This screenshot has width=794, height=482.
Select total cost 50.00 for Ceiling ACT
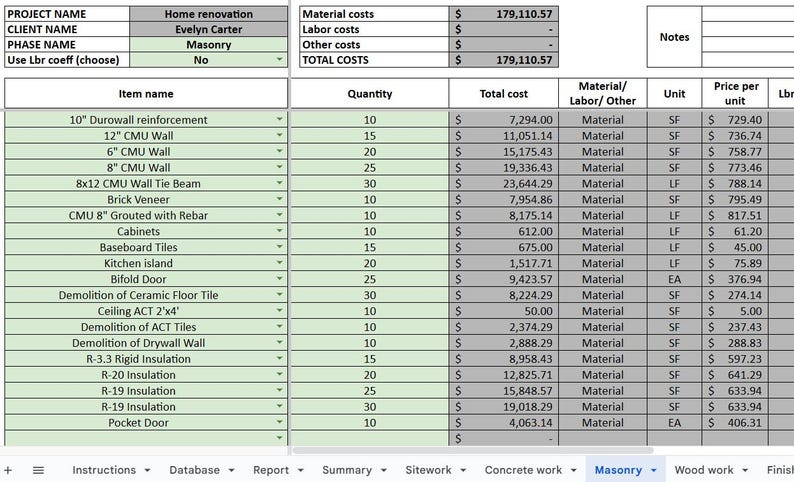504,311
